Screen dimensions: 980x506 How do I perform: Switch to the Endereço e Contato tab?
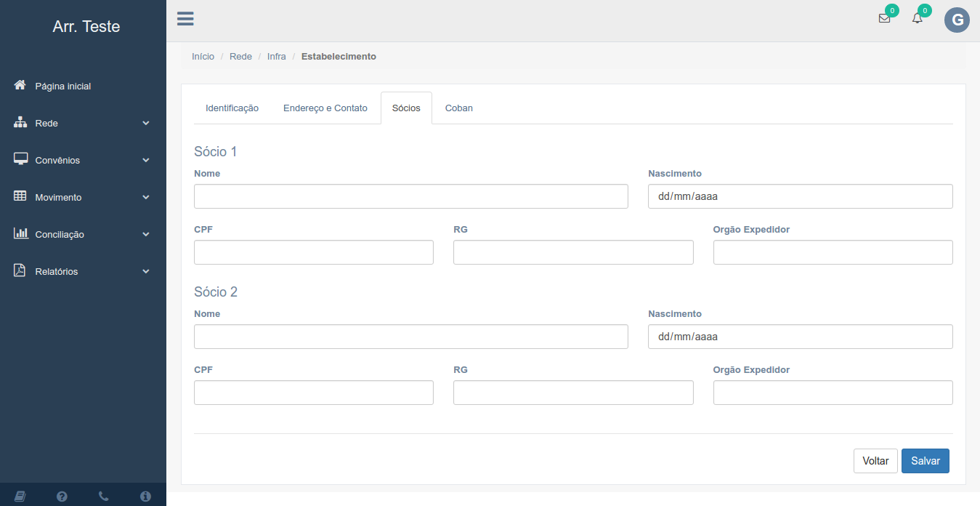click(x=325, y=108)
